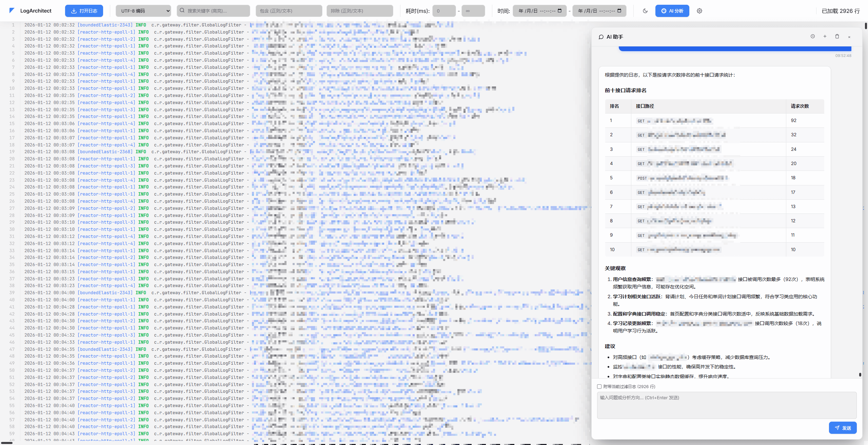The height and width of the screenshot is (445, 868).
Task: Open settings via the gear icon
Action: (x=699, y=11)
